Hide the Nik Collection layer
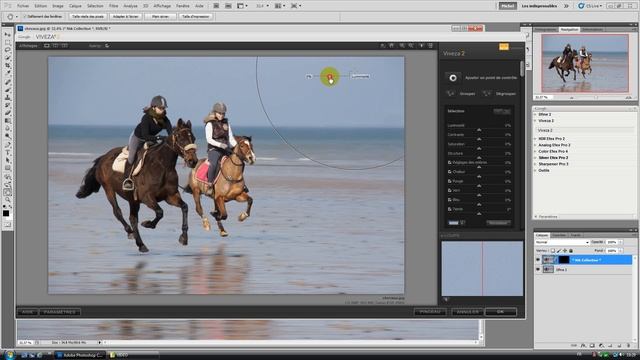The width and height of the screenshot is (640, 360). (538, 260)
